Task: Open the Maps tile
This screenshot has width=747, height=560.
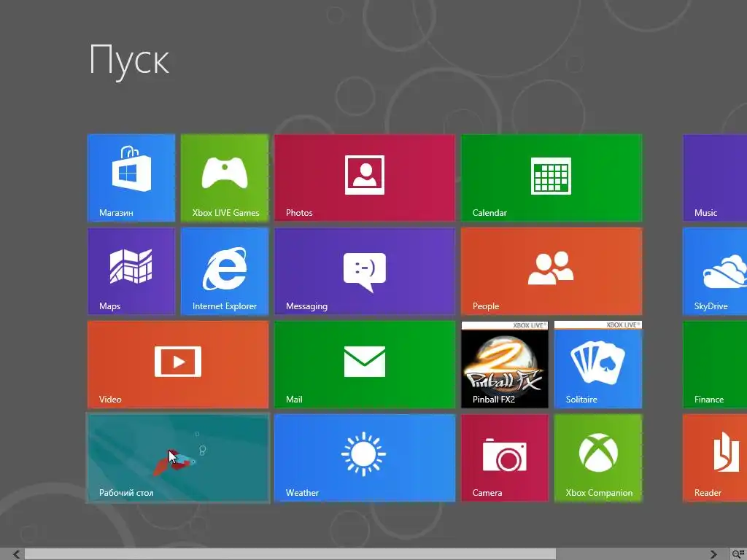Action: 131,271
